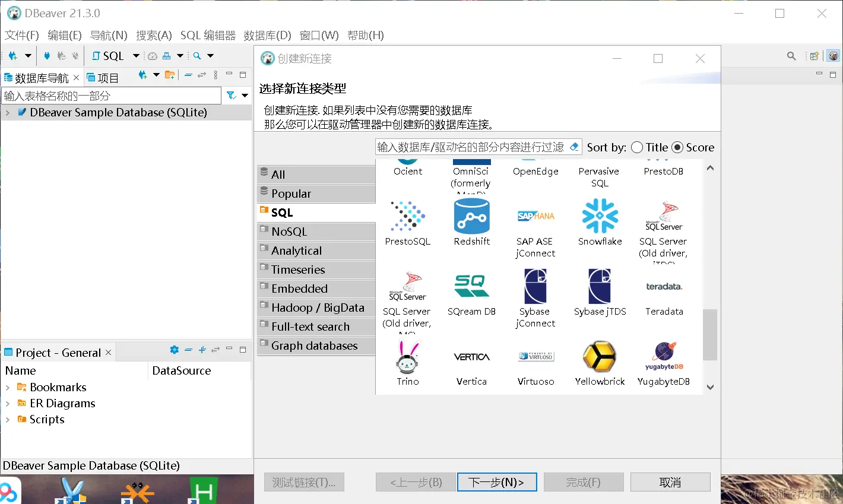Open the 文件(F) menu
843x504 pixels.
tap(22, 35)
